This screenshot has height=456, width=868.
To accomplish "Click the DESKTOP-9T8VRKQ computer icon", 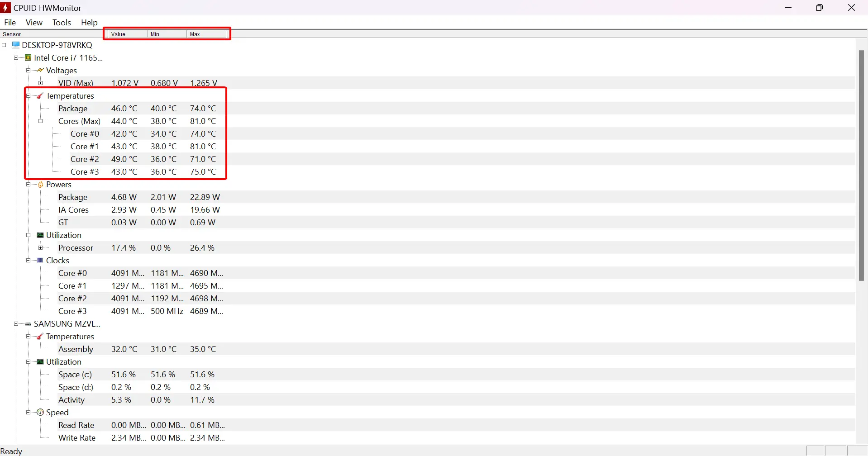I will click(16, 45).
